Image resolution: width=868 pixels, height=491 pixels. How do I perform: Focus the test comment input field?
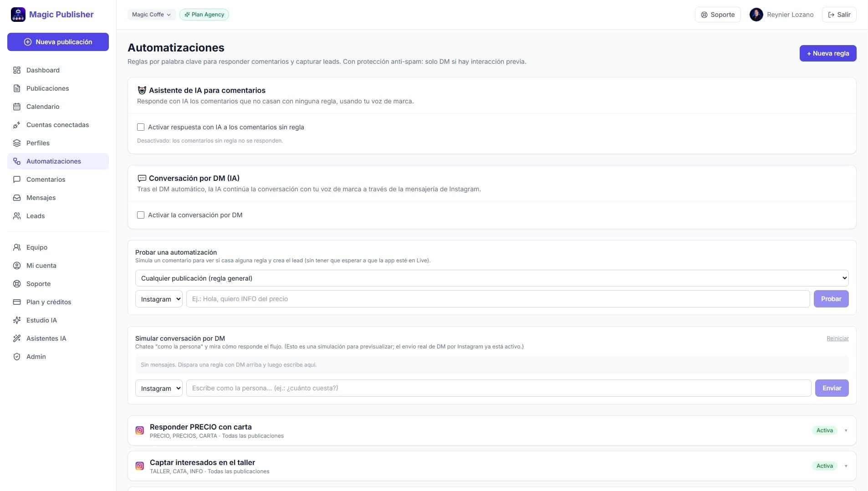(498, 299)
